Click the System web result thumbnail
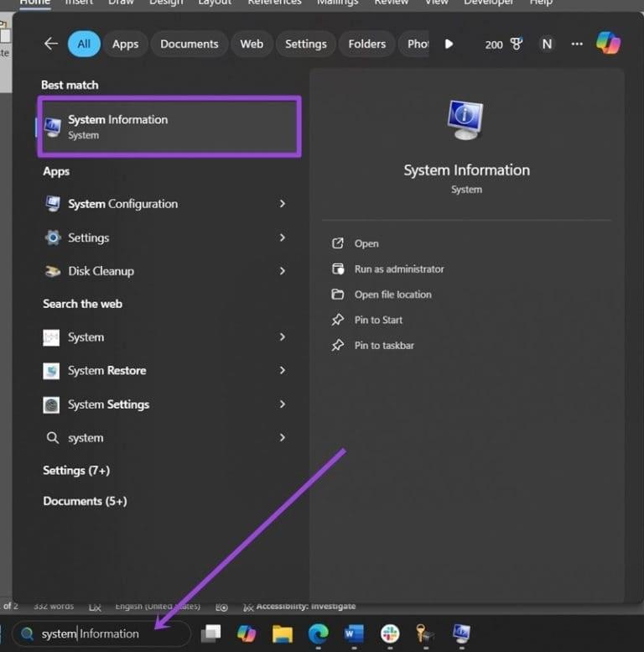Image resolution: width=644 pixels, height=652 pixels. coord(51,337)
